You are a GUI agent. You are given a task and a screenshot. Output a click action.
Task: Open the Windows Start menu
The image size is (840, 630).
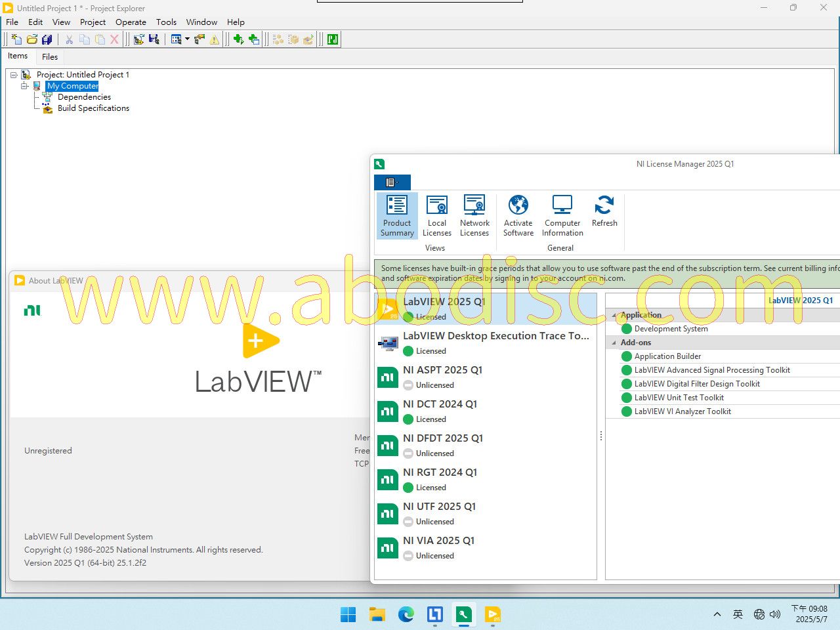(x=348, y=614)
